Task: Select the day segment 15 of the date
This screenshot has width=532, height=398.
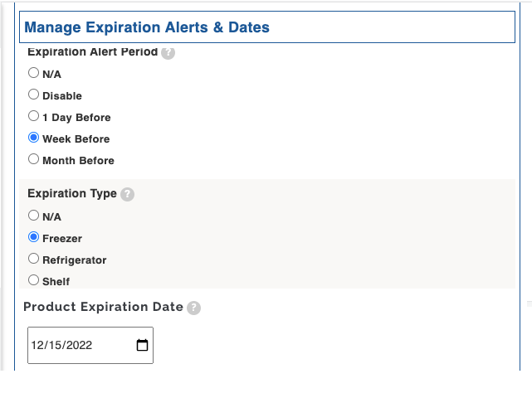Action: [x=56, y=346]
